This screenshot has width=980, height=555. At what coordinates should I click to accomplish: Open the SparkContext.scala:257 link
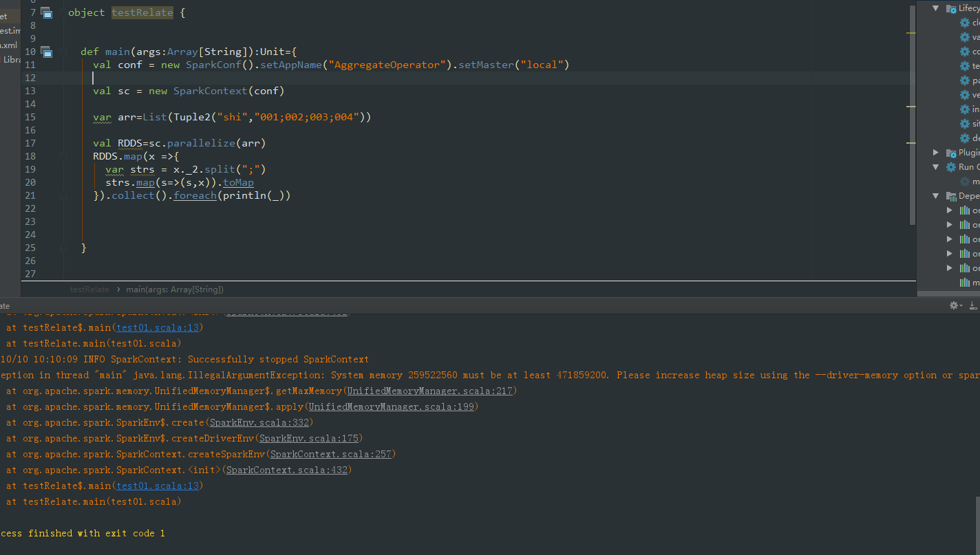[x=331, y=454]
